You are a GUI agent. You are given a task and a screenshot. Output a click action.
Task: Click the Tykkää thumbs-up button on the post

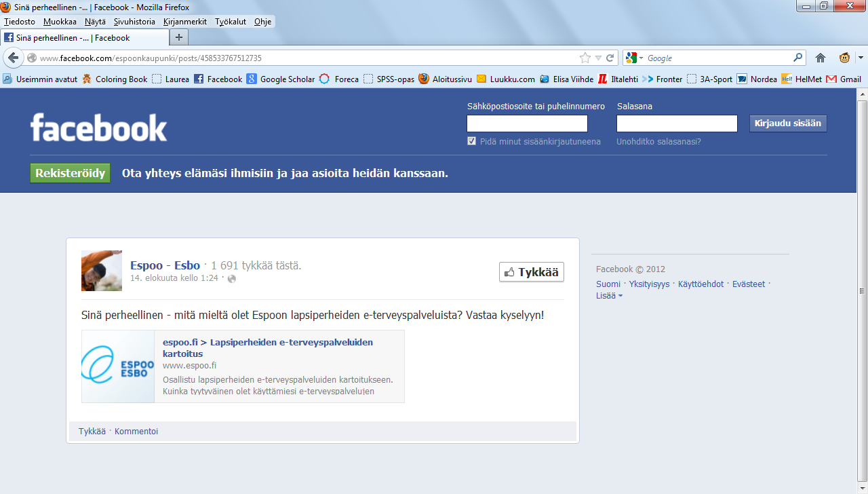click(x=532, y=272)
